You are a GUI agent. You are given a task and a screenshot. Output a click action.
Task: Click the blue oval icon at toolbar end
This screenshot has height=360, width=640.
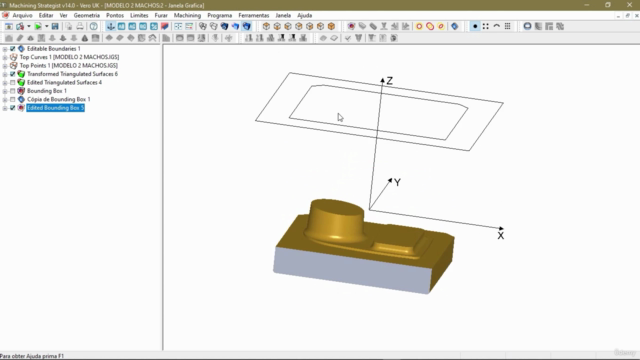pyautogui.click(x=527, y=27)
